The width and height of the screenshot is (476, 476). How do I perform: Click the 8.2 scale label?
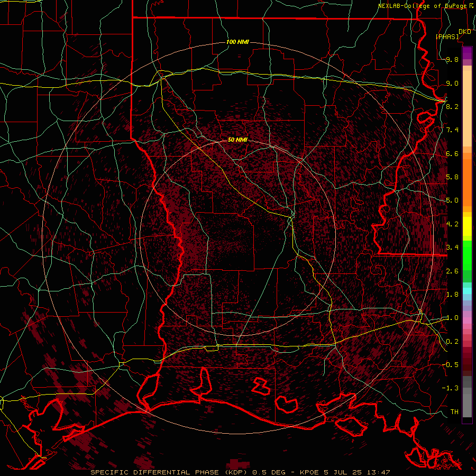[452, 106]
